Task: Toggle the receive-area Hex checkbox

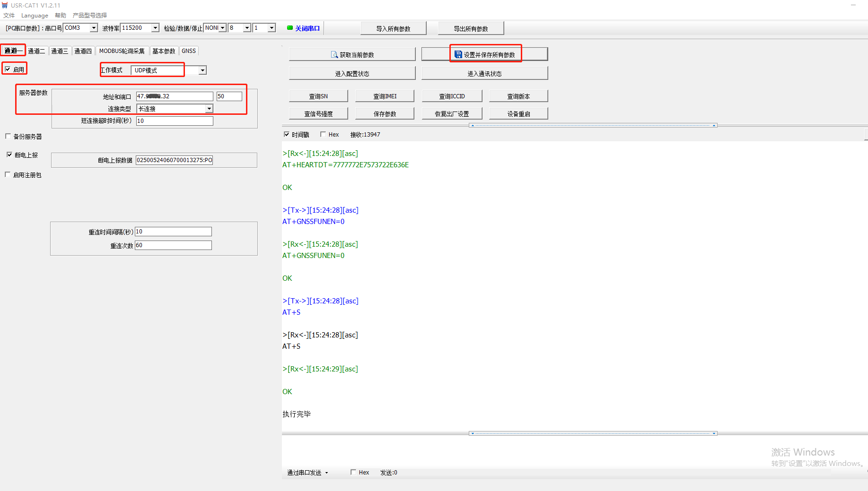Action: [x=323, y=135]
